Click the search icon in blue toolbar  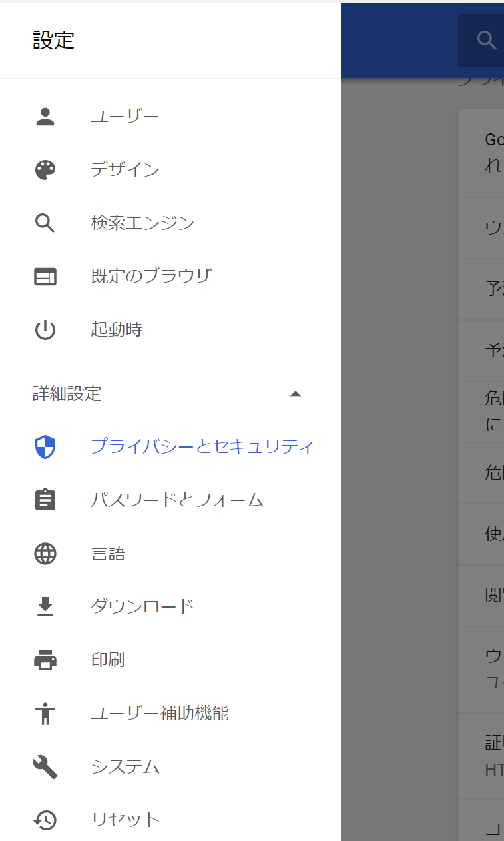(487, 41)
